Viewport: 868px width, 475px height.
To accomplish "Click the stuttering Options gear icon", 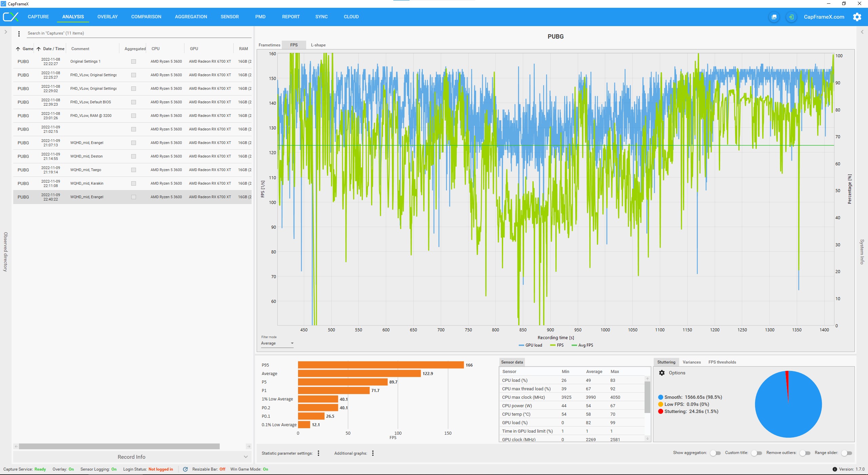I will pos(662,373).
